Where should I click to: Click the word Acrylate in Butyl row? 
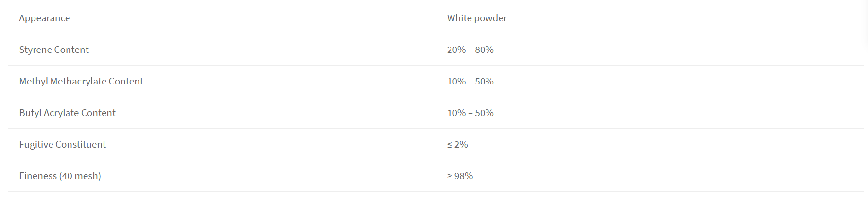click(61, 113)
